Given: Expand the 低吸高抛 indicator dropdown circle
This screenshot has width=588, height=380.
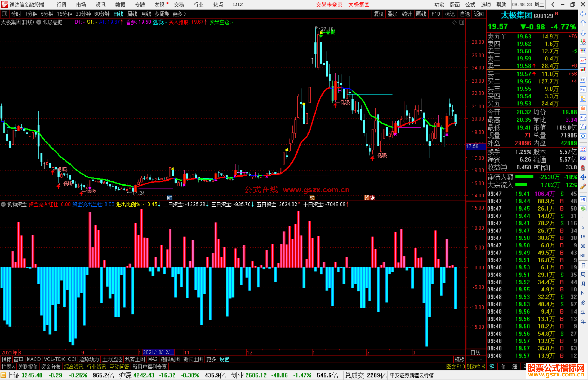Looking at the screenshot, I should [x=39, y=22].
